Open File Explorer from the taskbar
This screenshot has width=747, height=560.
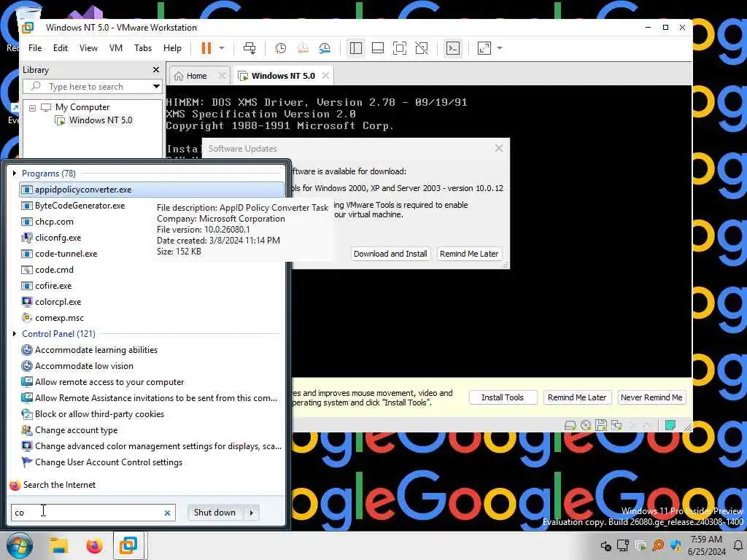pyautogui.click(x=59, y=545)
